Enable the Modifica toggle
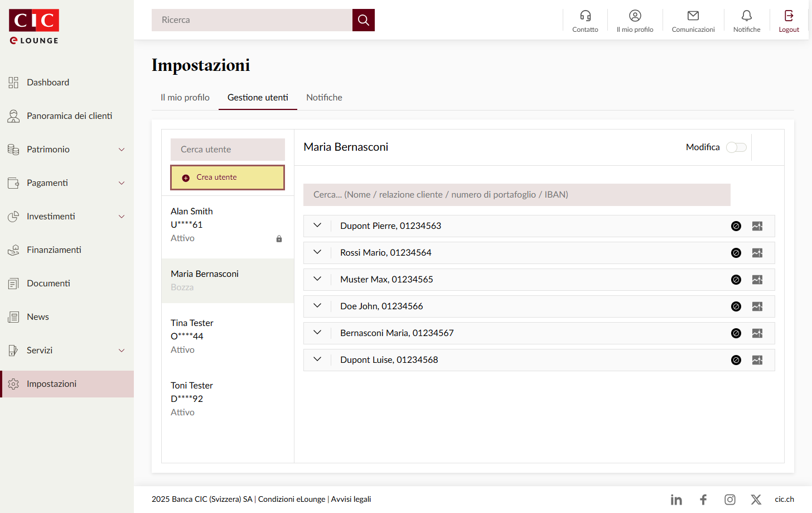The height and width of the screenshot is (513, 812). pyautogui.click(x=736, y=147)
